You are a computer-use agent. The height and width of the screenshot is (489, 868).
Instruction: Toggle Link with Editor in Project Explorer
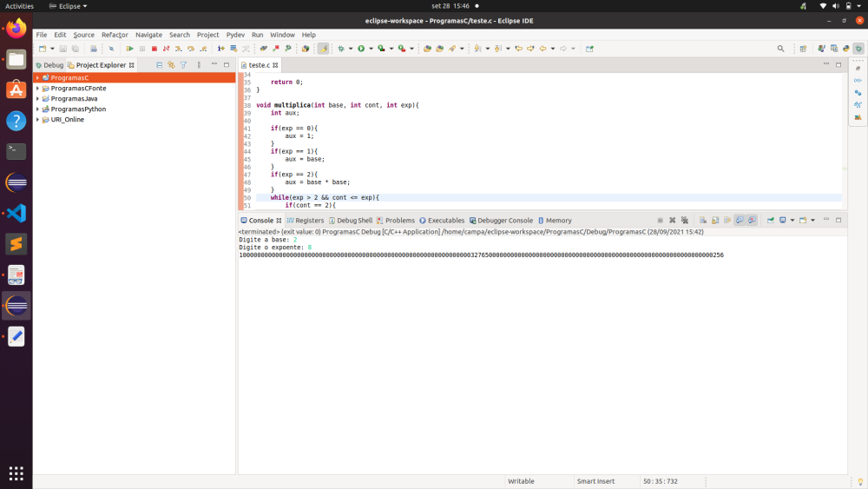171,65
